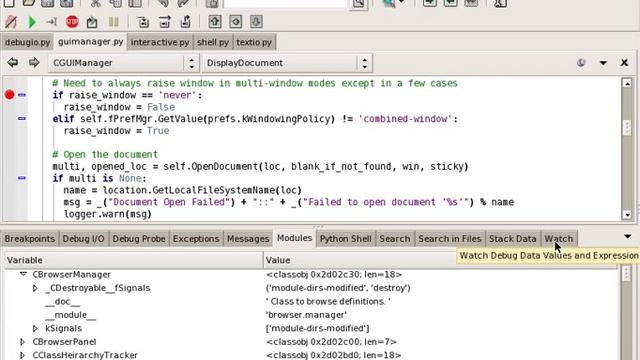Go back in editor history

tap(13, 63)
